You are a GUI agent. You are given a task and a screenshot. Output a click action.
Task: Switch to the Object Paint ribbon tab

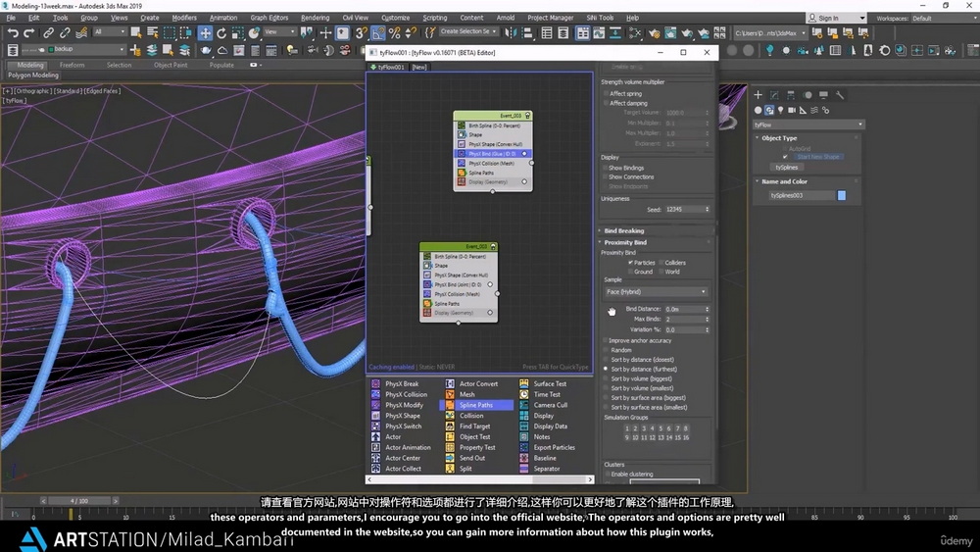[x=171, y=65]
